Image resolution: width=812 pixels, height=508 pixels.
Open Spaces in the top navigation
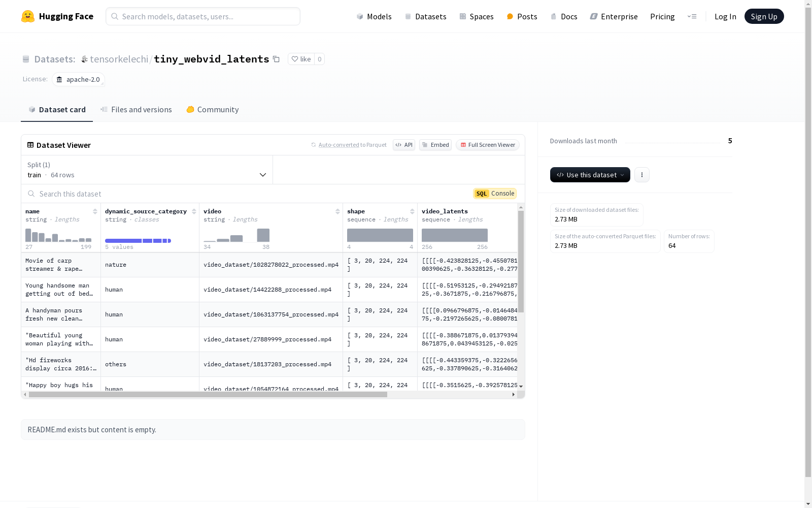click(x=476, y=16)
